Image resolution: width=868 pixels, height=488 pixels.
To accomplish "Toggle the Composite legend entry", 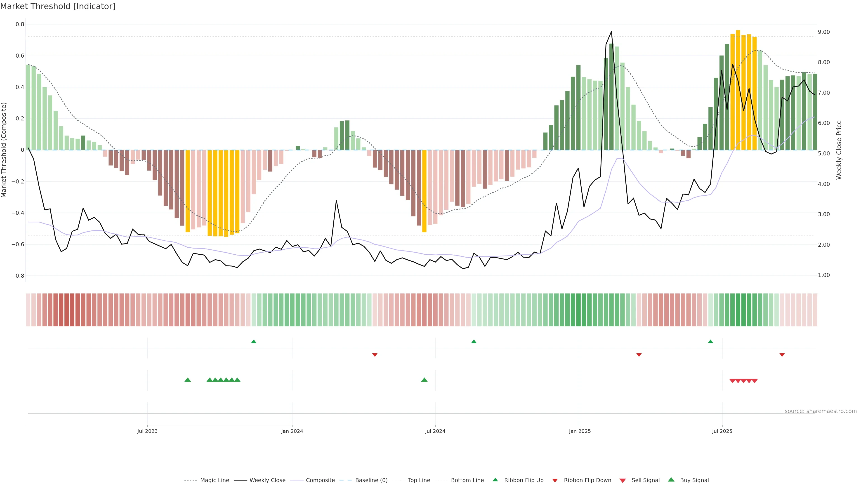I will pyautogui.click(x=320, y=480).
